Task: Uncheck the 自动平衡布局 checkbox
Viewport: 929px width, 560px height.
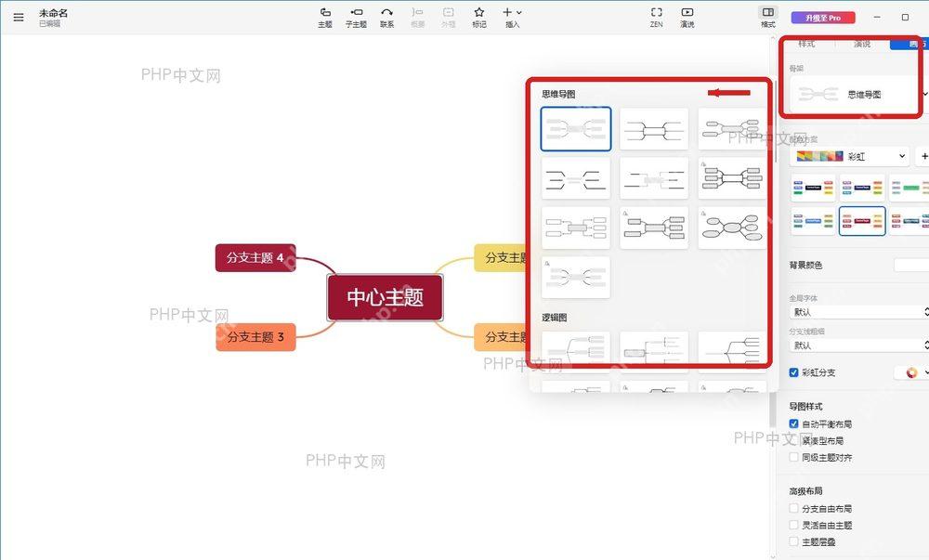Action: click(x=794, y=423)
